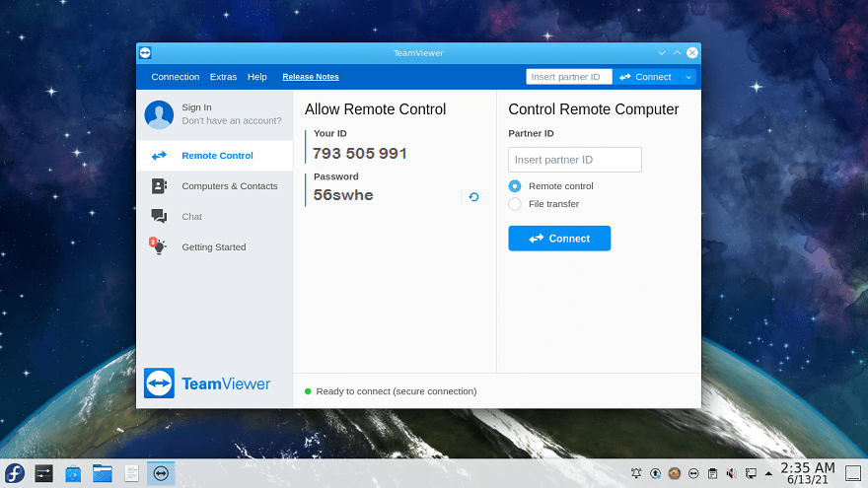Click the large blue Connect button
The width and height of the screenshot is (868, 488).
[559, 238]
